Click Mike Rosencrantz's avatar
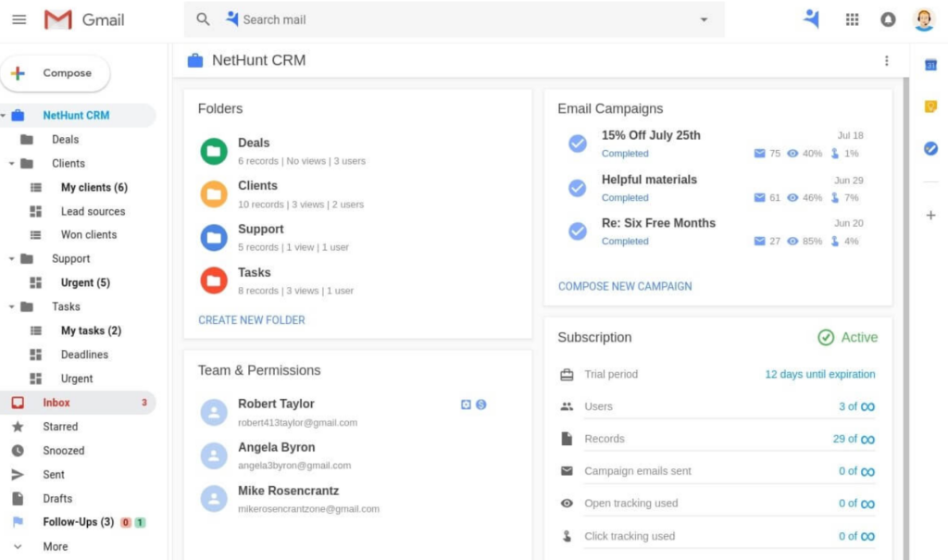The image size is (948, 560). tap(214, 499)
